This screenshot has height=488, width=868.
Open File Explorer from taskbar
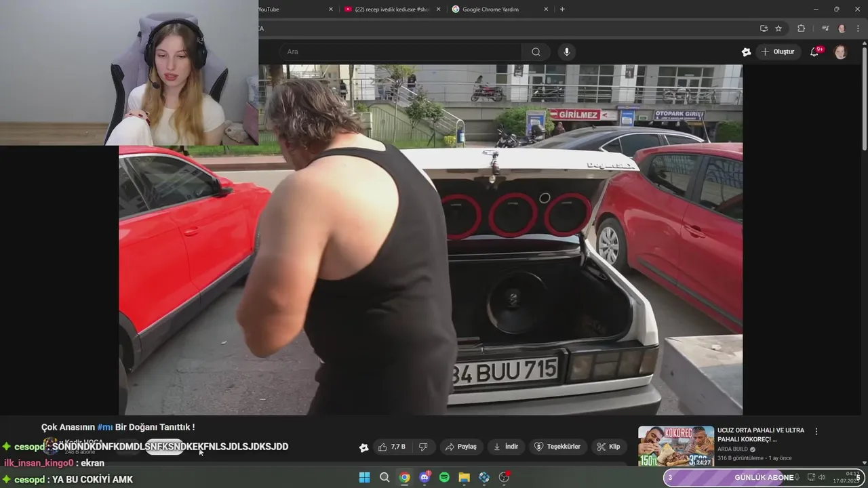coord(464,477)
